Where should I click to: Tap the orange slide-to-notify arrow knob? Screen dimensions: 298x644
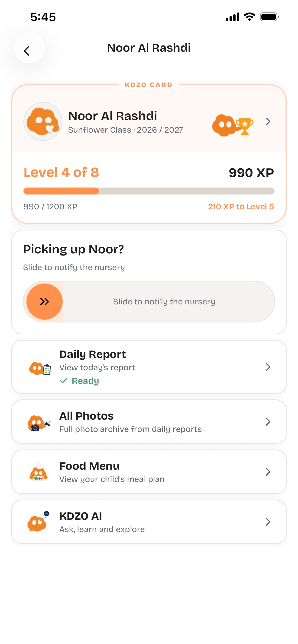pos(45,302)
